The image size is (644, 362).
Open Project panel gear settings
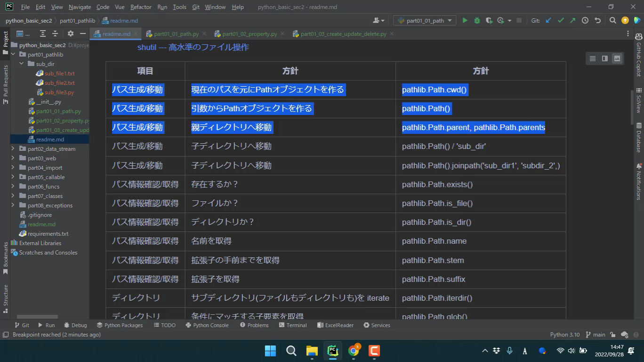[x=71, y=34]
